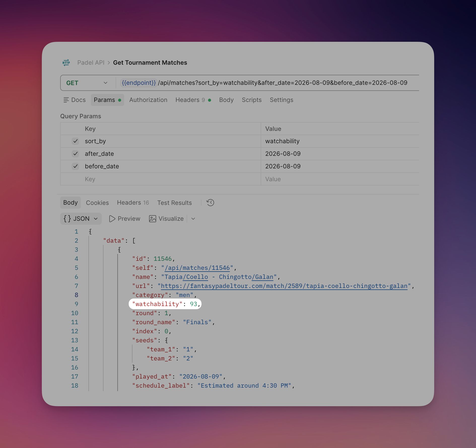Click the HTTP request type icon
Image resolution: width=476 pixels, height=448 pixels.
66,63
